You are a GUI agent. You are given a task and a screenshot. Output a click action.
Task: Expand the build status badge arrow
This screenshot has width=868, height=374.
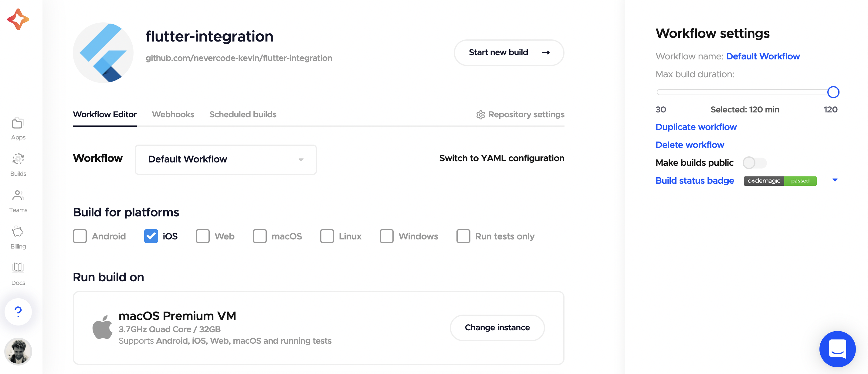835,180
